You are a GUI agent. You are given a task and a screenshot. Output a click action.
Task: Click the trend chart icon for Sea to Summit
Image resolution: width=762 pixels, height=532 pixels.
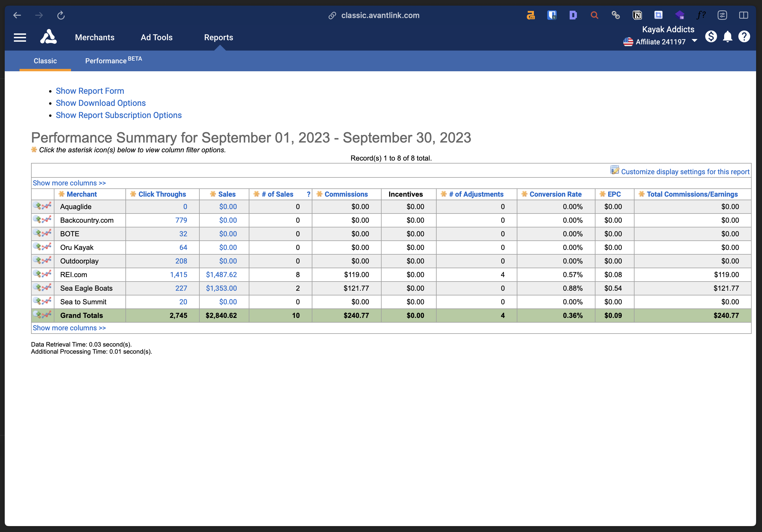(47, 301)
